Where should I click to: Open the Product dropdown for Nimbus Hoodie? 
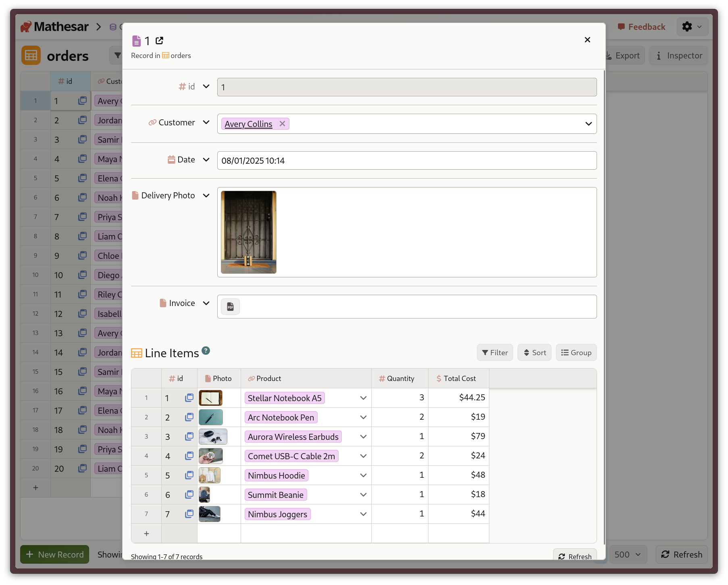pyautogui.click(x=363, y=475)
